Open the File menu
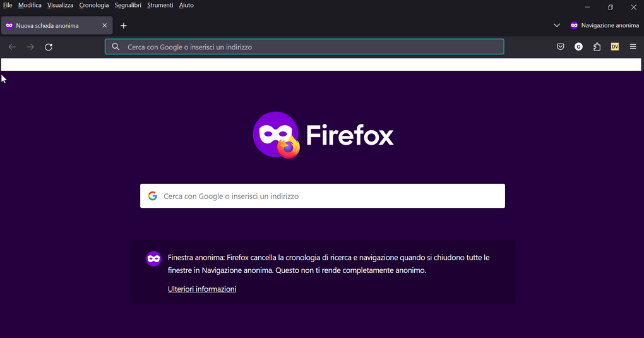 tap(8, 5)
